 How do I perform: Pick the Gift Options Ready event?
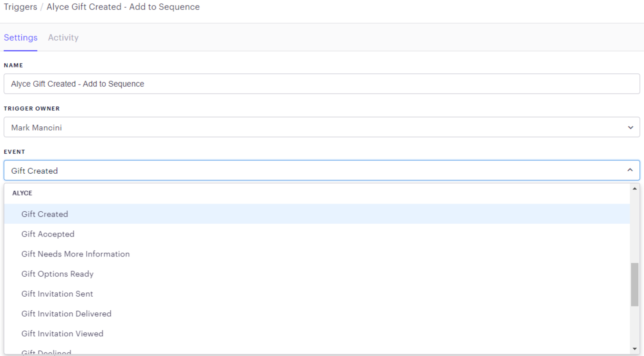click(58, 274)
